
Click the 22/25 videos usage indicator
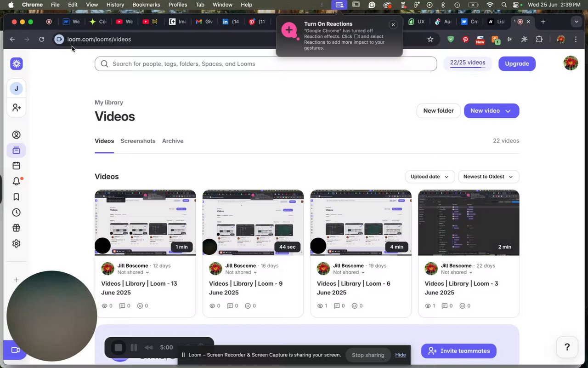point(468,63)
